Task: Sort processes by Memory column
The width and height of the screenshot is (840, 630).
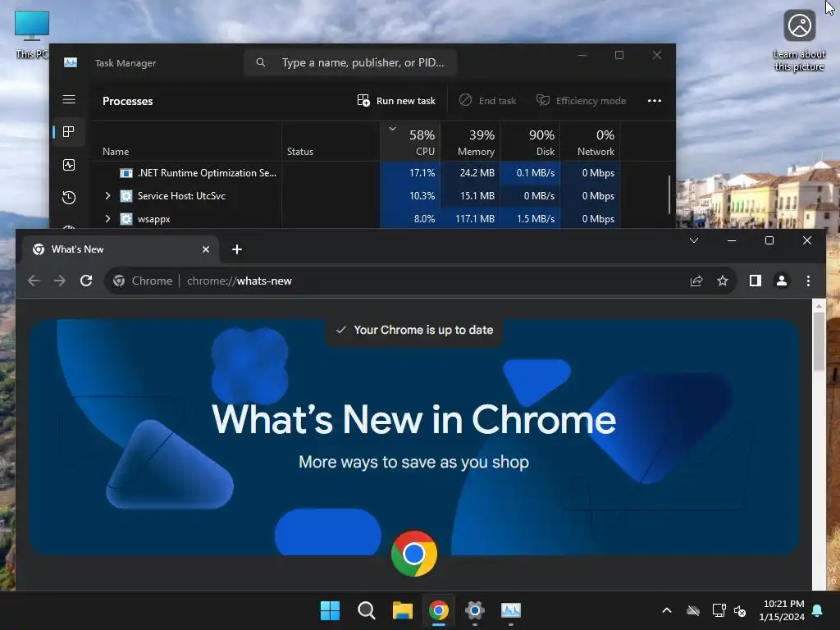Action: pos(470,141)
